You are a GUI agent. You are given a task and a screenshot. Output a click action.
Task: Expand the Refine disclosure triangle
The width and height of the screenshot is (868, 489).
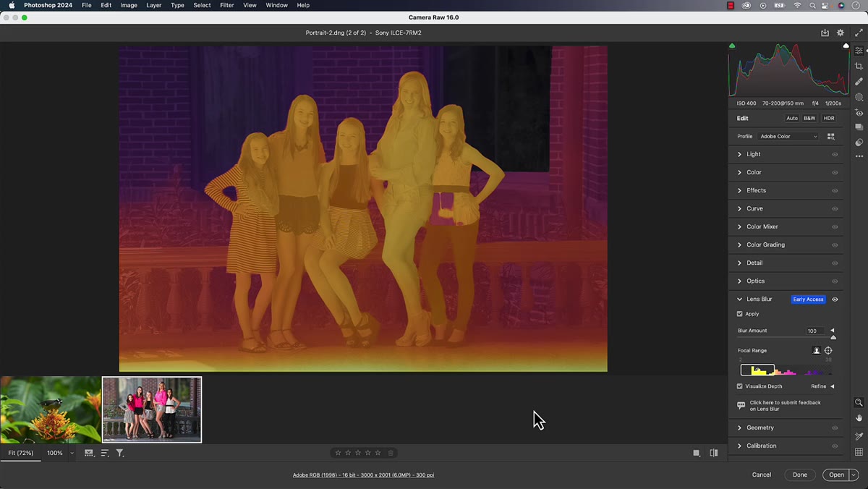coord(832,386)
